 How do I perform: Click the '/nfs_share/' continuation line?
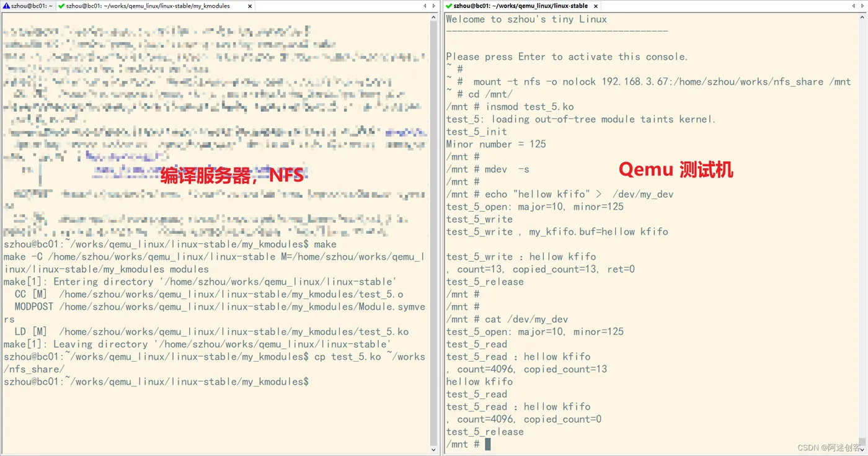pos(33,369)
